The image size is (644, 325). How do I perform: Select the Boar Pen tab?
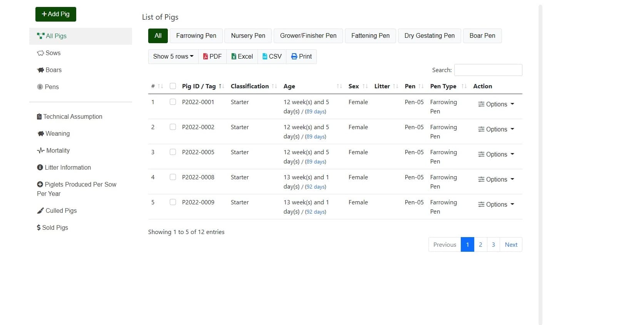tap(482, 35)
